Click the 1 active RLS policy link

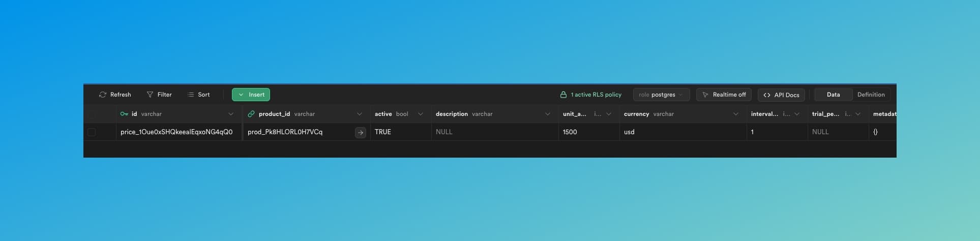click(x=596, y=95)
